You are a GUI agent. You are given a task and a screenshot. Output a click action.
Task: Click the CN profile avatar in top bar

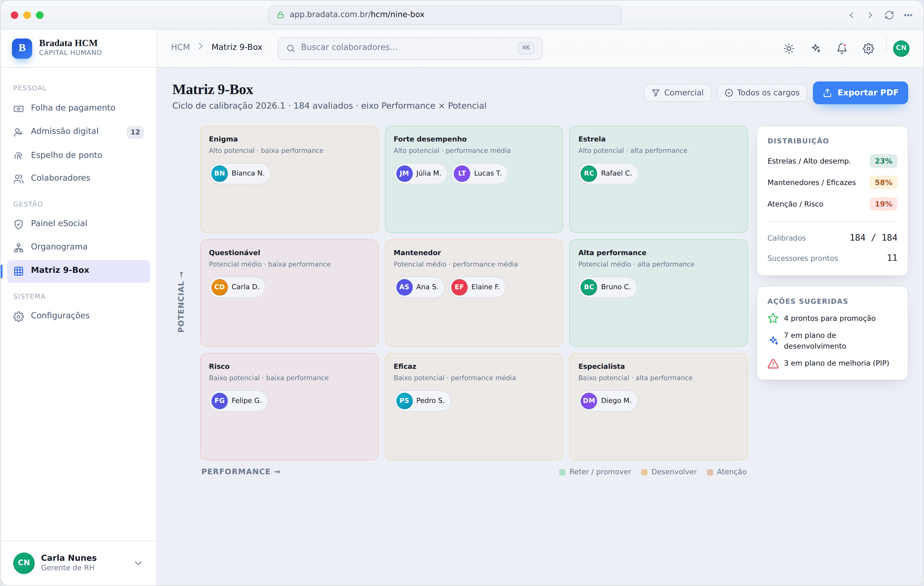pos(901,48)
